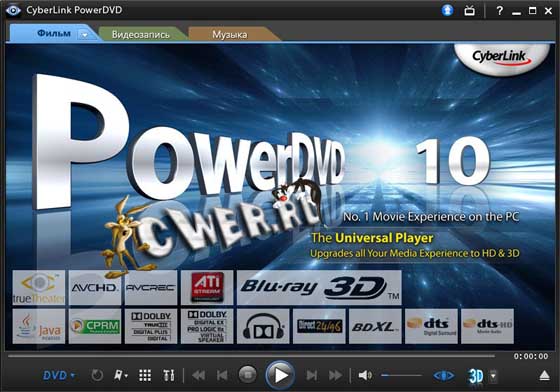Open the Музыка tab
Viewport: 560px width, 392px height.
tap(229, 35)
